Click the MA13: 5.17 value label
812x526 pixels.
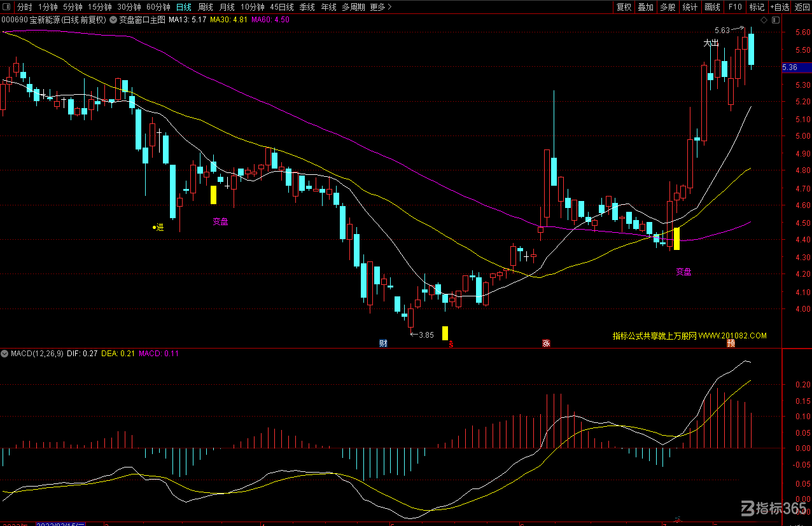coord(188,20)
